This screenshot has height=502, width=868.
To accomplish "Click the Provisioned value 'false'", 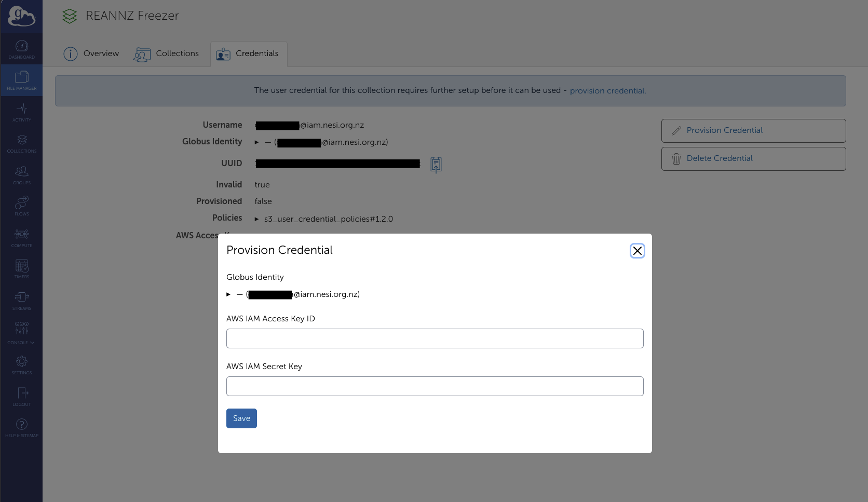I will pos(263,201).
